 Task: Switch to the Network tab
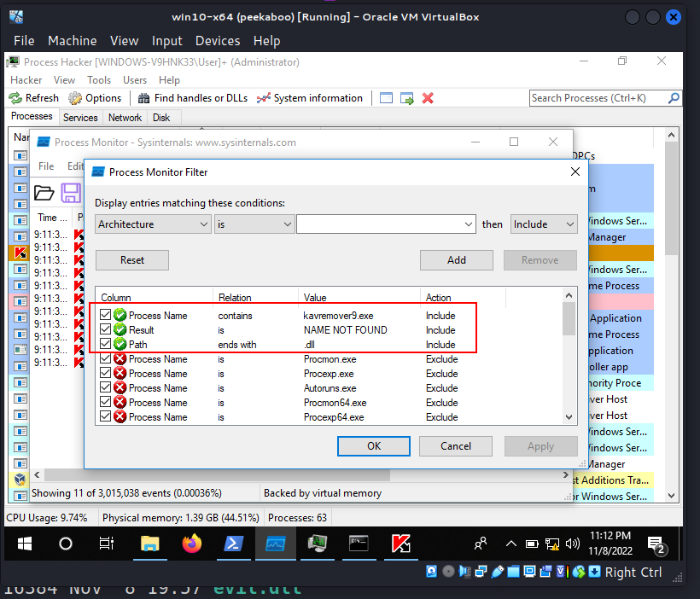point(125,118)
